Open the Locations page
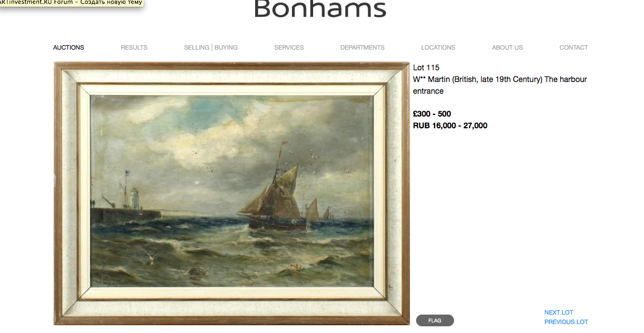644x333 pixels. [x=438, y=47]
